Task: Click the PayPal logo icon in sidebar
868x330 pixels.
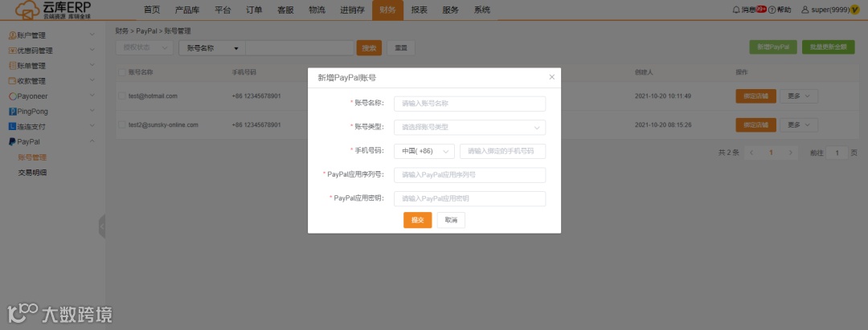Action: 12,141
